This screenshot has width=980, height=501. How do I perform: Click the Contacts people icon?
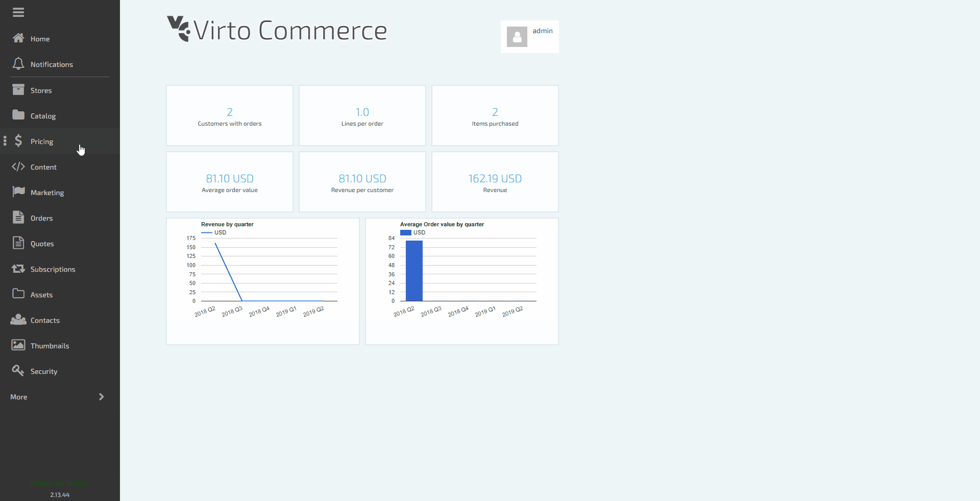coord(18,320)
